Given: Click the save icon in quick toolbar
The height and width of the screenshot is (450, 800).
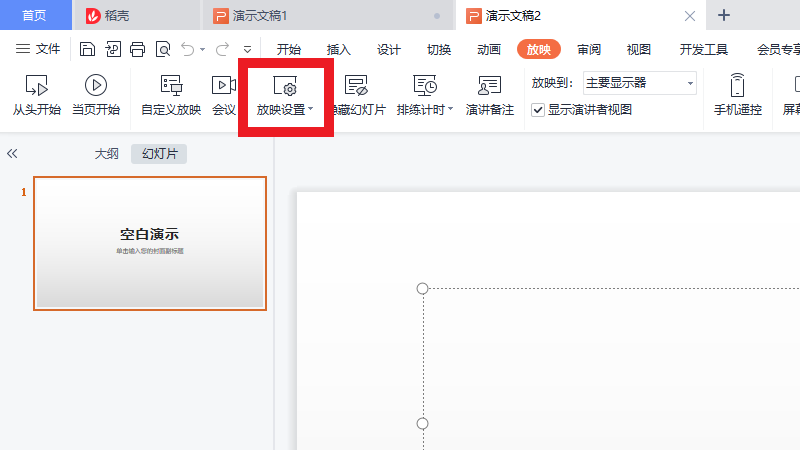Looking at the screenshot, I should coord(87,49).
